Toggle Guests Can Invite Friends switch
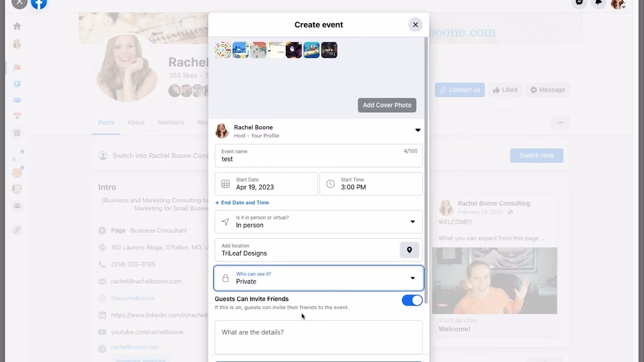 click(412, 300)
